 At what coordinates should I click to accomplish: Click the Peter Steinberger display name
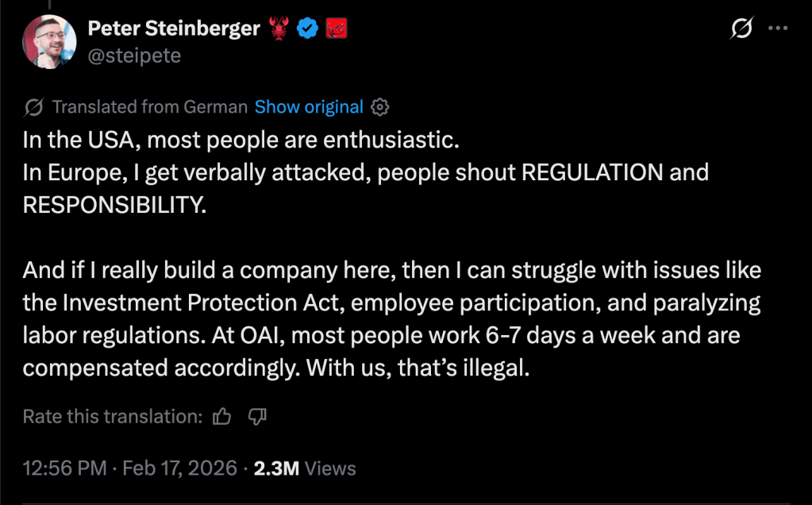coord(174,29)
